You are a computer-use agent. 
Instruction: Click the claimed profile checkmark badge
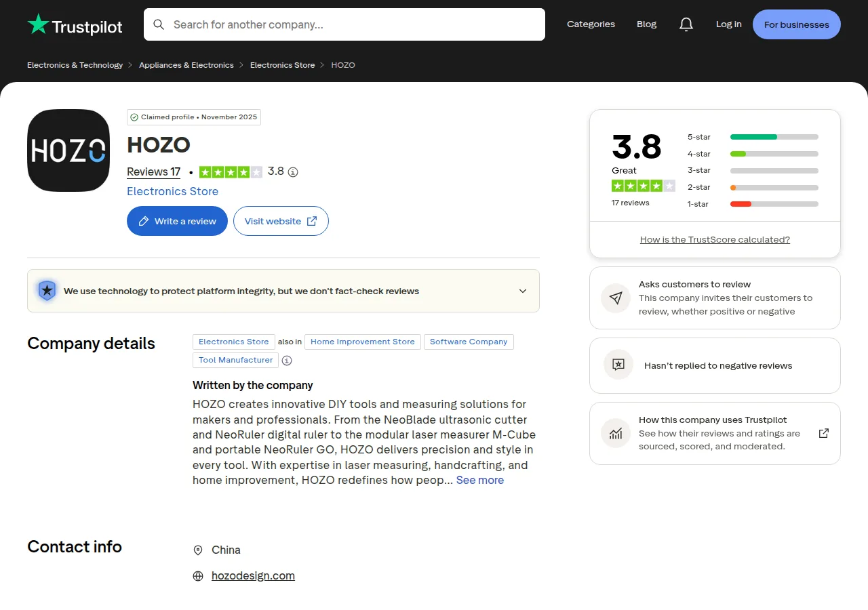pyautogui.click(x=194, y=117)
